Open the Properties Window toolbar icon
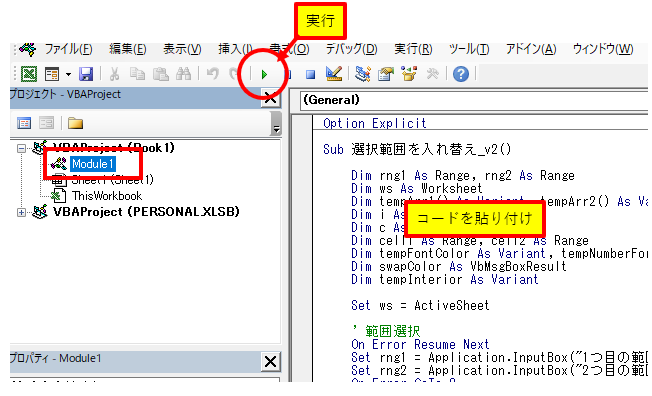 pos(386,74)
